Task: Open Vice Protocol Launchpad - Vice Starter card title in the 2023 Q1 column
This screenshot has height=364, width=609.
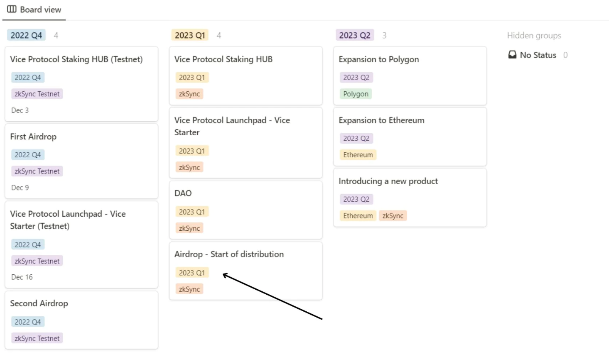Action: pyautogui.click(x=232, y=126)
